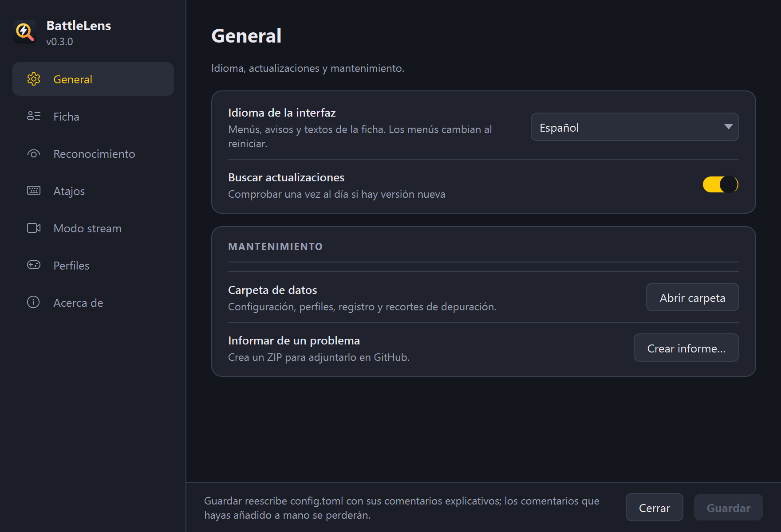Click the Cerrar button

pos(654,508)
